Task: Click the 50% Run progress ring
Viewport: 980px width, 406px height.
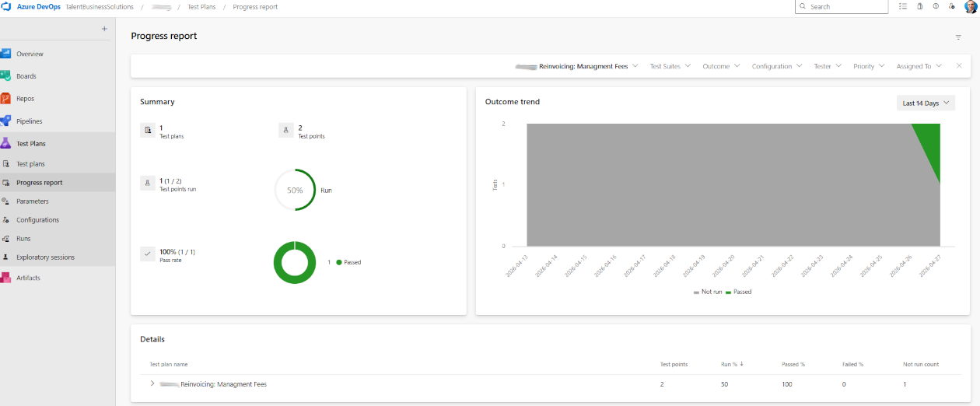Action: point(295,190)
